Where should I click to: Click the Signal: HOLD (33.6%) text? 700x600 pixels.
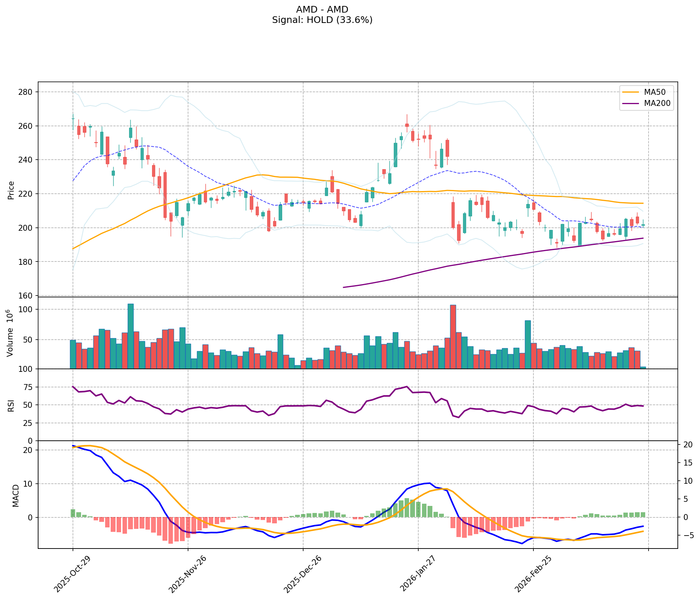click(322, 20)
